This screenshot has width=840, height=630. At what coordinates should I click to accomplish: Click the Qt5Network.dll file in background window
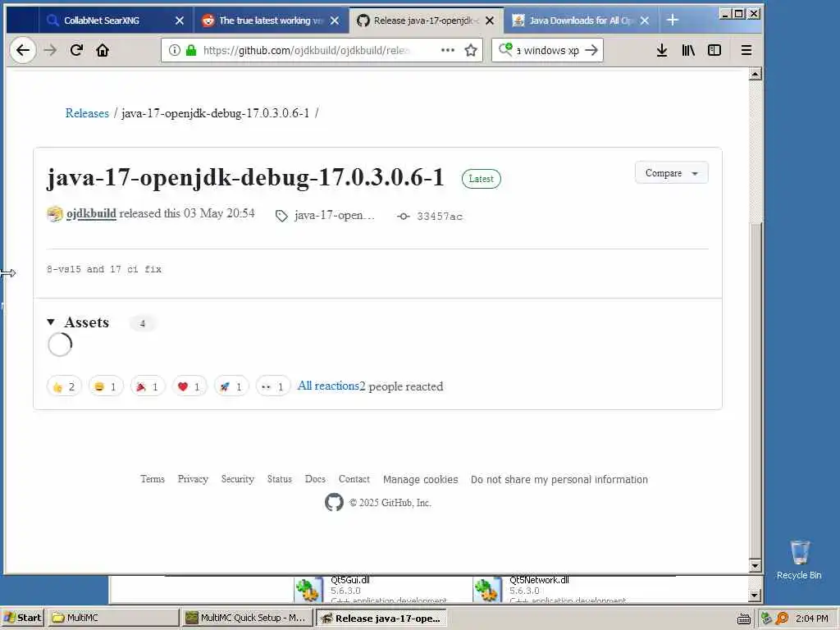tap(549, 589)
